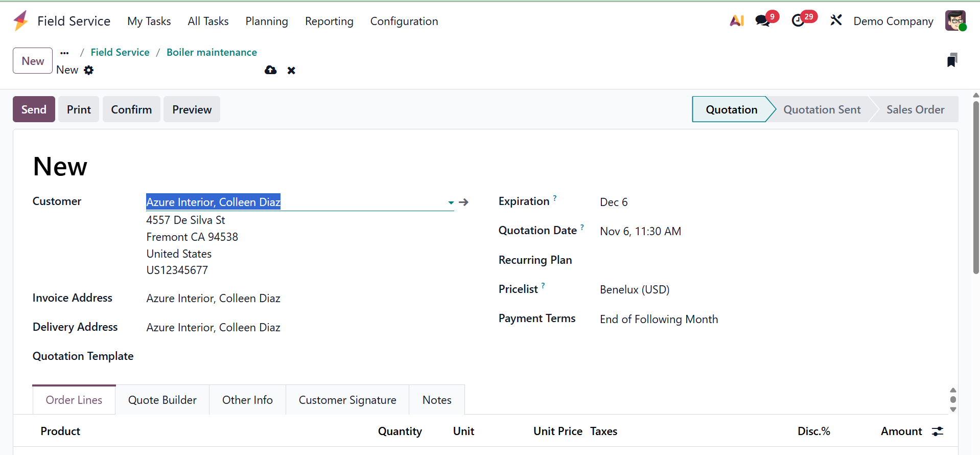
Task: Click the Field Service app logo icon
Action: (x=20, y=21)
